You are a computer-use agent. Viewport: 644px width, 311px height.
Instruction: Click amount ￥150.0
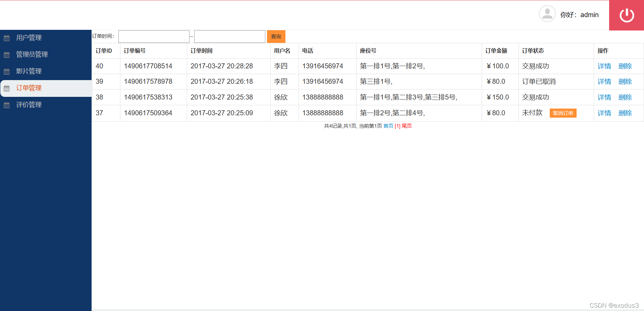[x=497, y=98]
